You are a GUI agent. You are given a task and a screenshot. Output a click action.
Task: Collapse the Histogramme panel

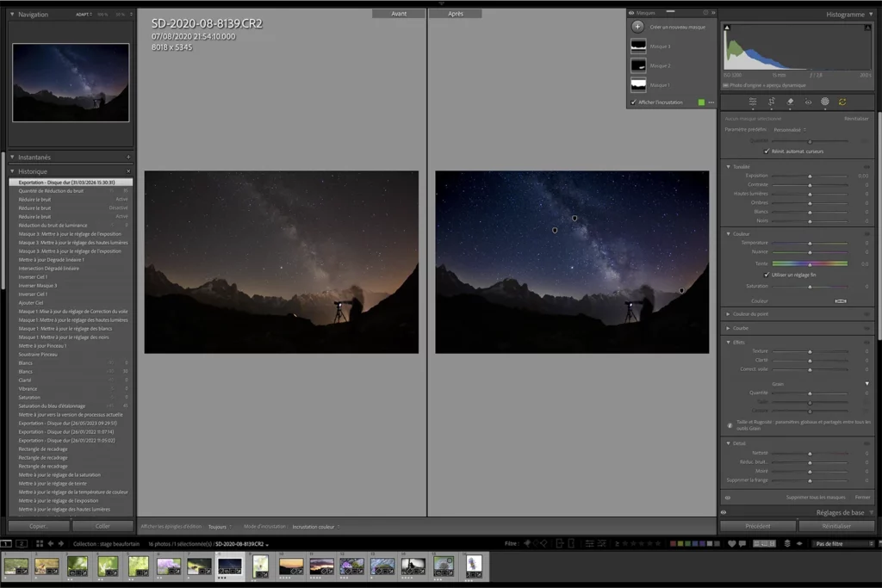871,14
